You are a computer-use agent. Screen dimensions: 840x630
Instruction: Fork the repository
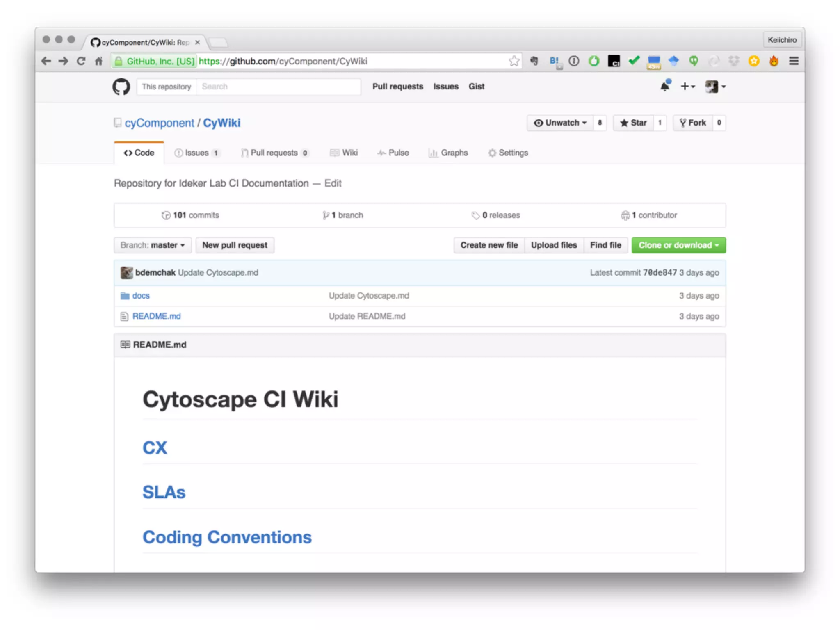[693, 123]
